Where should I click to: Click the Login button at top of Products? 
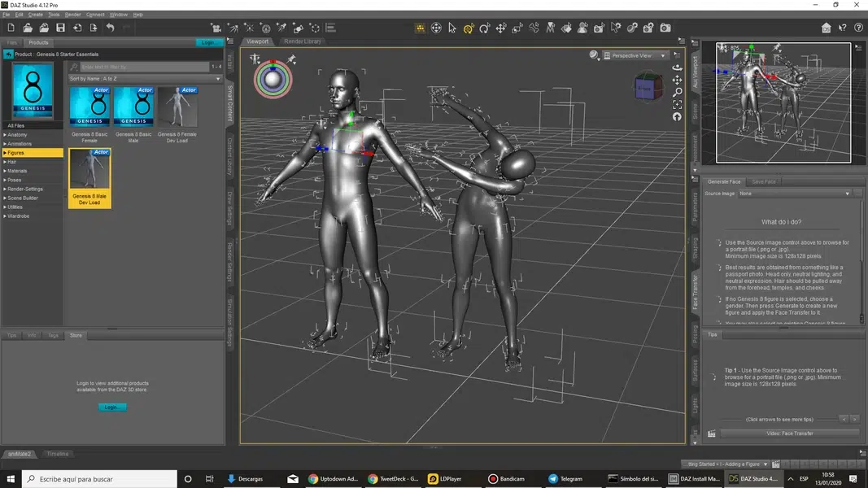click(208, 42)
